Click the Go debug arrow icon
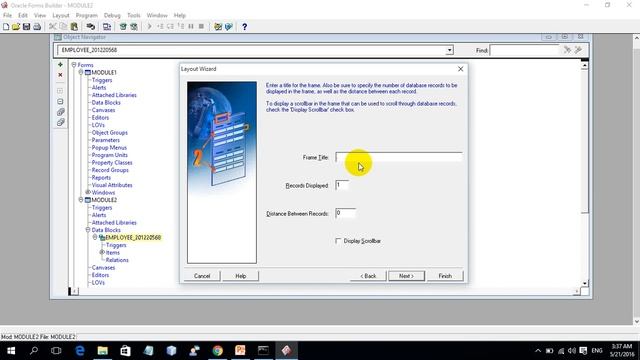 (x=149, y=27)
